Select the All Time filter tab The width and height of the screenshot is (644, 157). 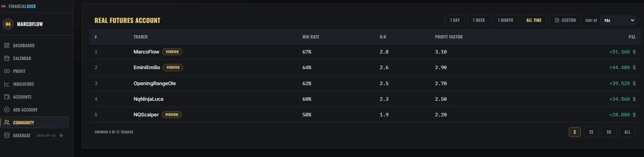coord(534,20)
